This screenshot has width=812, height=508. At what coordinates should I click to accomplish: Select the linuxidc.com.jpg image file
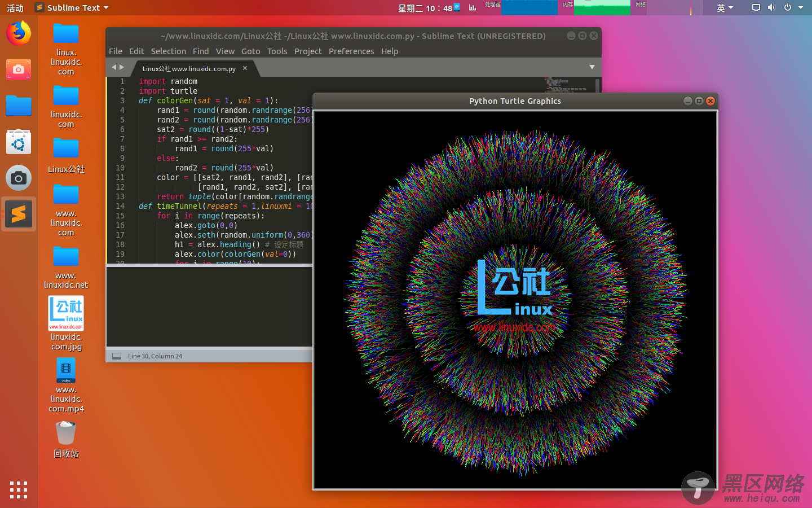point(66,323)
